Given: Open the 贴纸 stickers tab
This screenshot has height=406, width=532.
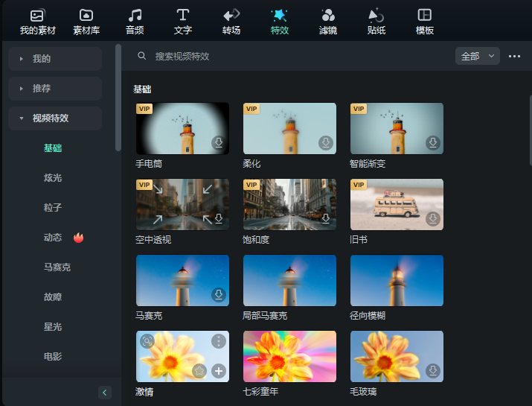Looking at the screenshot, I should tap(376, 22).
